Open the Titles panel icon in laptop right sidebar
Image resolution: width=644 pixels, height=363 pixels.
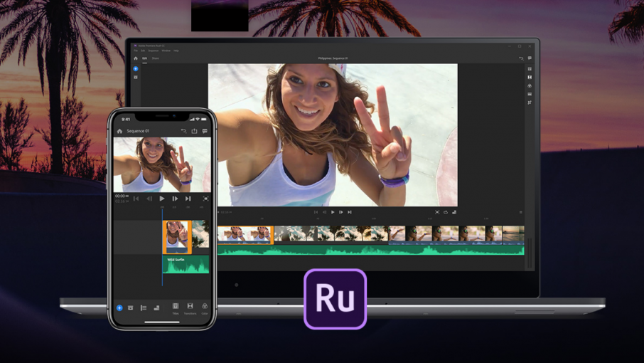click(530, 68)
